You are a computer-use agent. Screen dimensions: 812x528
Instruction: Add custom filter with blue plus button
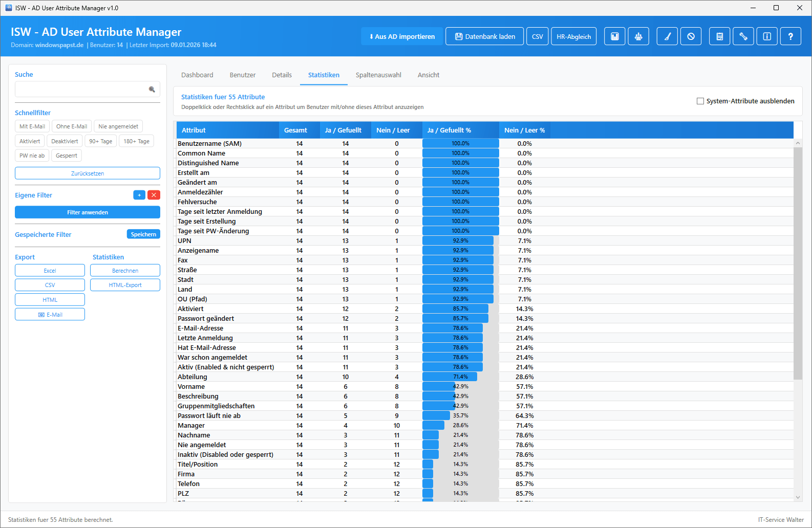click(x=139, y=195)
